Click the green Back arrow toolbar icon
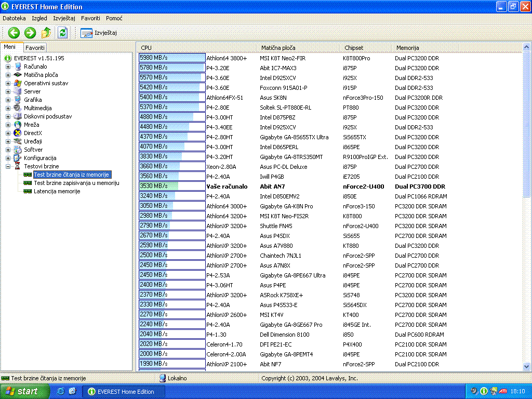 (x=14, y=33)
